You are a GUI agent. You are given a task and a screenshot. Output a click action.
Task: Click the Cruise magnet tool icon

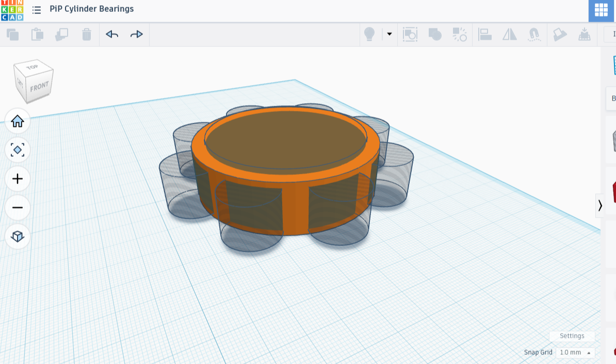pos(534,35)
